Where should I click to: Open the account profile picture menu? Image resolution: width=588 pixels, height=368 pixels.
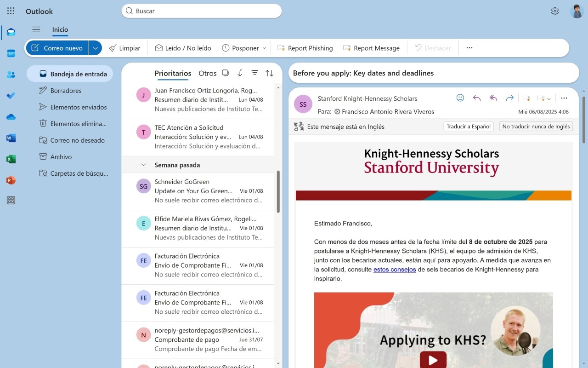577,11
